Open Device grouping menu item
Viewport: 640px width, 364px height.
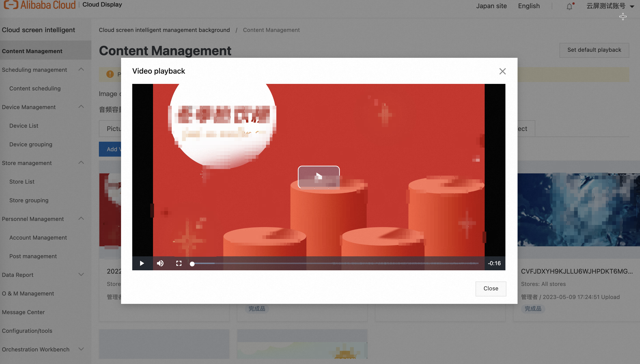[31, 144]
